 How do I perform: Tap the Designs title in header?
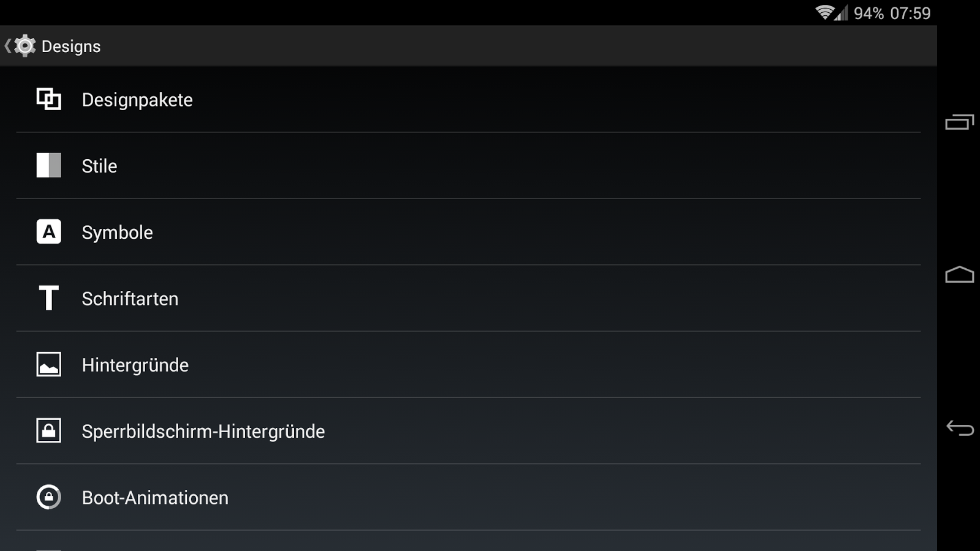point(71,47)
